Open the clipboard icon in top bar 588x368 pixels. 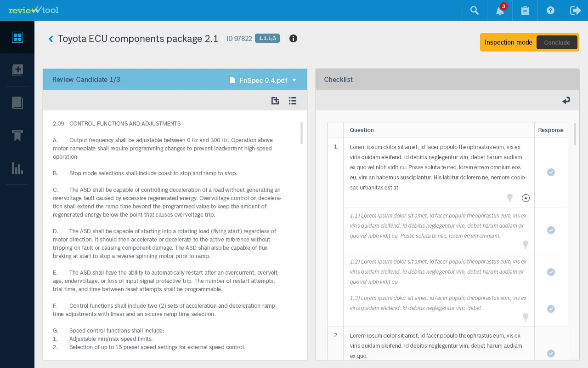tap(525, 11)
